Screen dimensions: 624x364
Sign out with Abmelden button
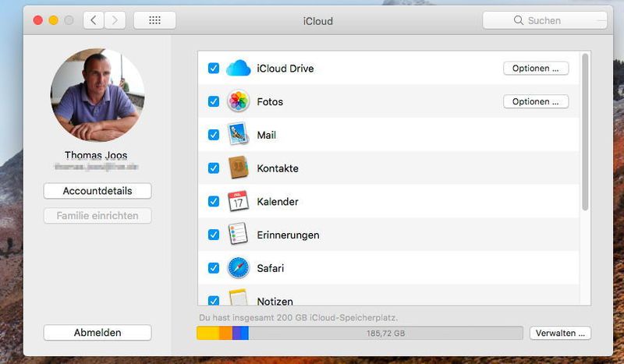coord(97,333)
